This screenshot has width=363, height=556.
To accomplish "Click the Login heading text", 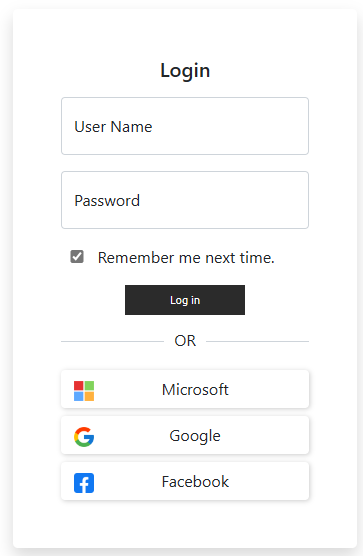I will tap(185, 70).
